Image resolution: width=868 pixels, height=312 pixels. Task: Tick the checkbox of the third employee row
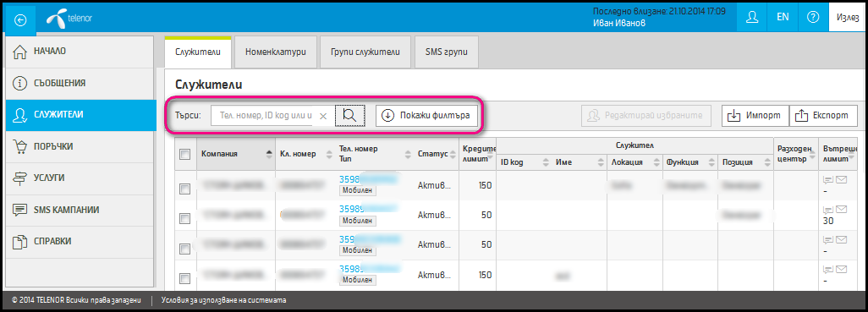point(185,249)
